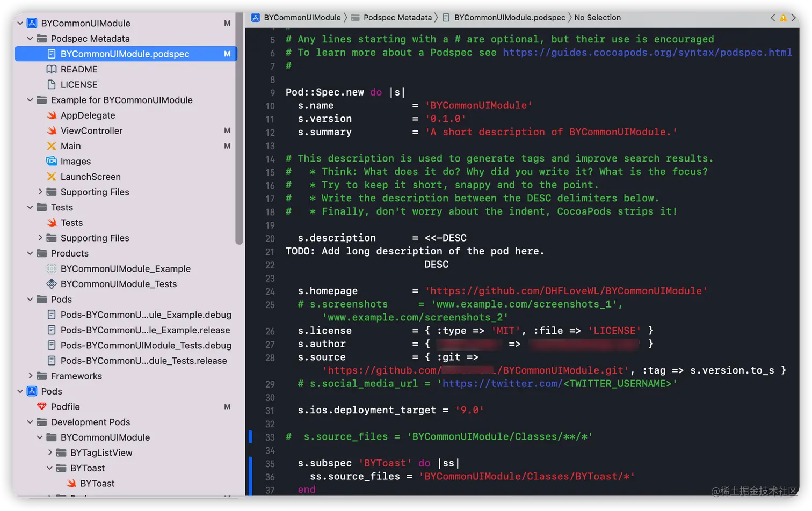The width and height of the screenshot is (812, 511).
Task: Click the Pods project blueprint icon
Action: tap(32, 391)
